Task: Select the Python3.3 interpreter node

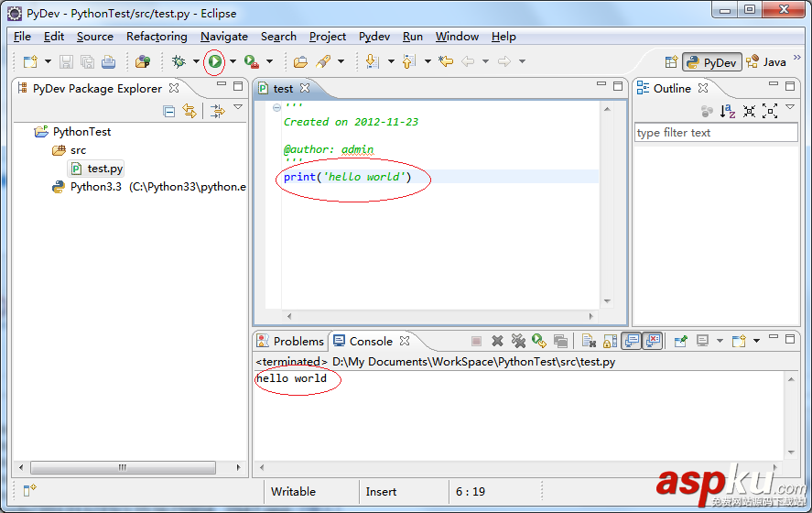Action: click(x=149, y=187)
